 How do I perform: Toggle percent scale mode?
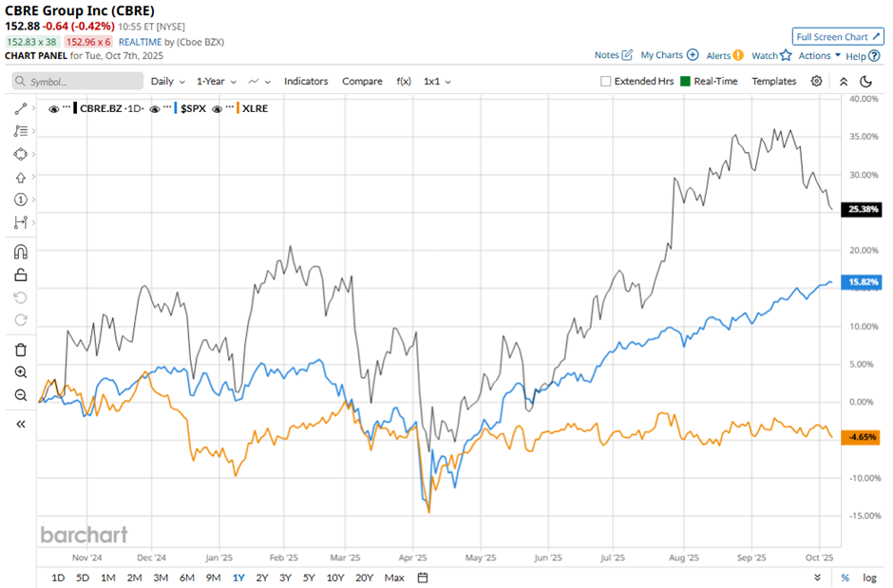tap(845, 578)
